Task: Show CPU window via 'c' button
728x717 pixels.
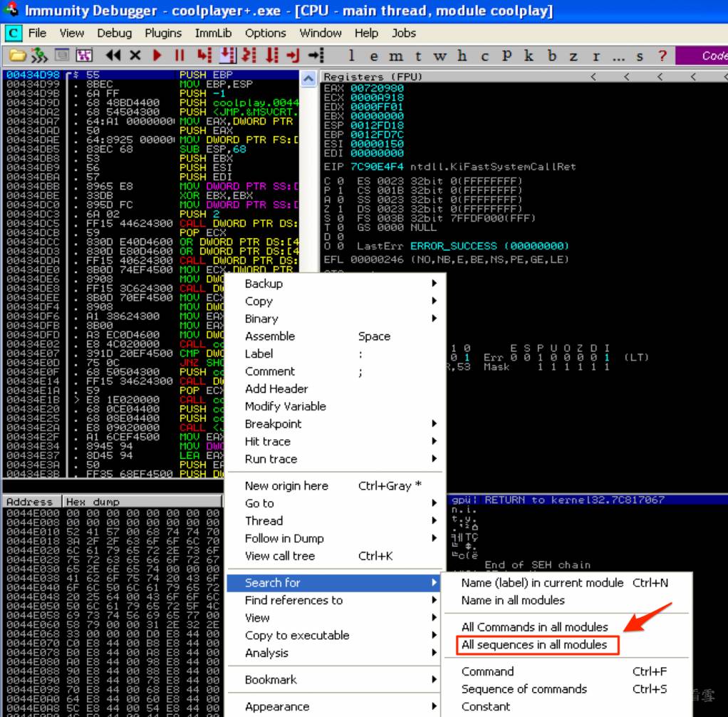Action: tap(484, 56)
